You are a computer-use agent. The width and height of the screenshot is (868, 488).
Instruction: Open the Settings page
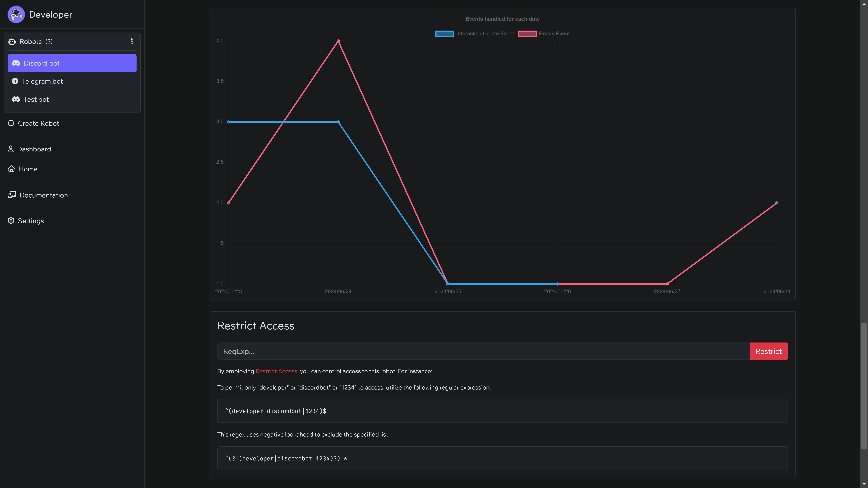pos(31,221)
